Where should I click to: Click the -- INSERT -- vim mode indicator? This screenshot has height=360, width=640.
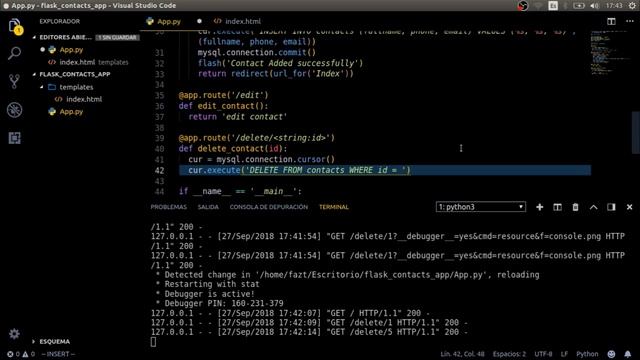click(58, 354)
